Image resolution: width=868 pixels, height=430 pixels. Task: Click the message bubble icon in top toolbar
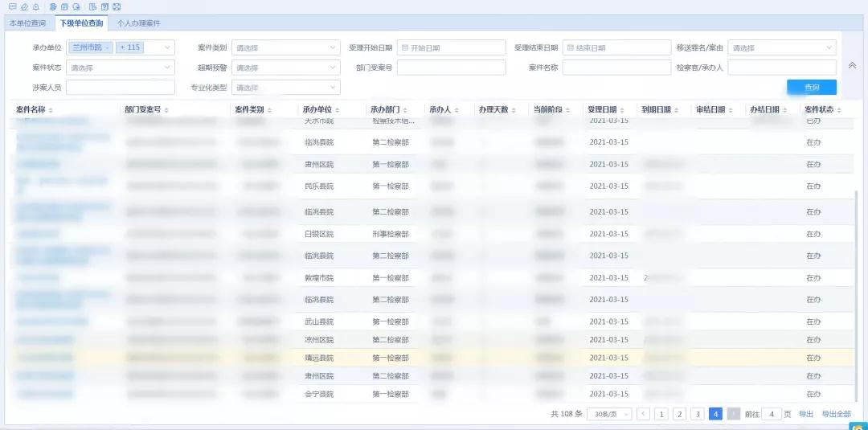(x=12, y=6)
